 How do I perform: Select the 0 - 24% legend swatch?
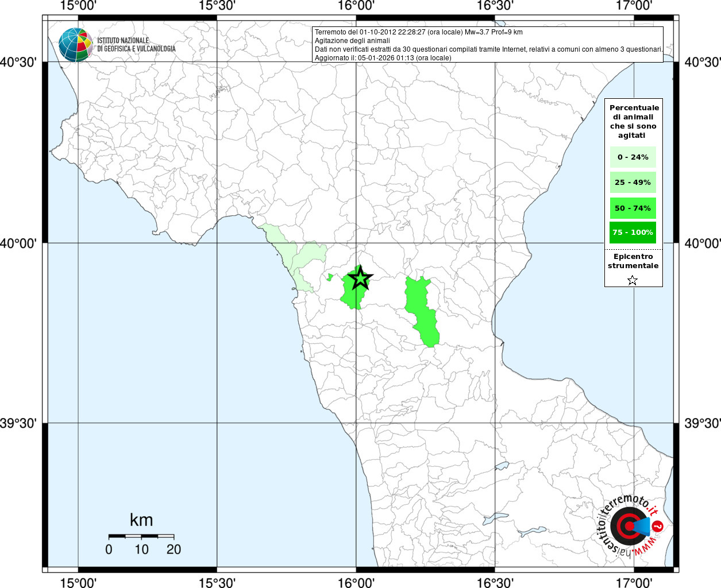[x=633, y=157]
